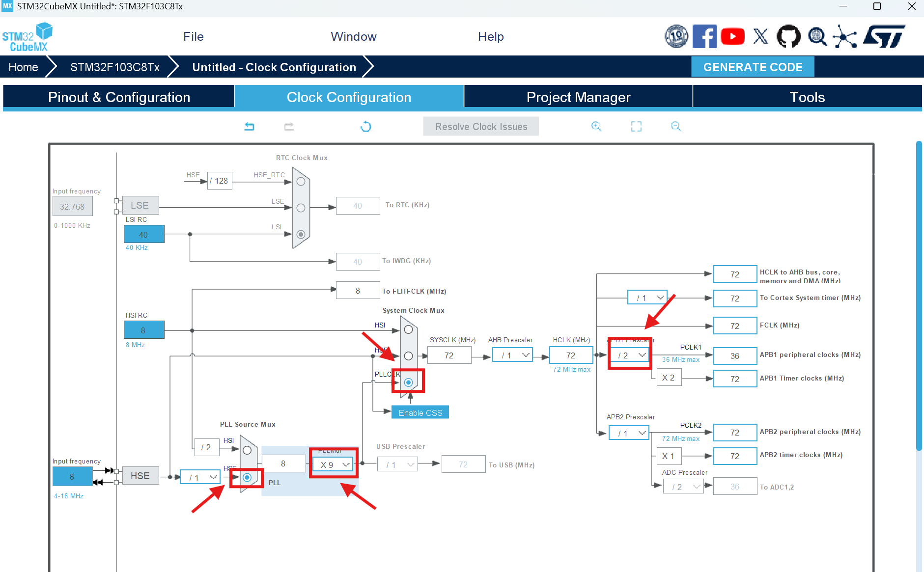Click the ST logo icon
The height and width of the screenshot is (572, 924).
coord(884,36)
